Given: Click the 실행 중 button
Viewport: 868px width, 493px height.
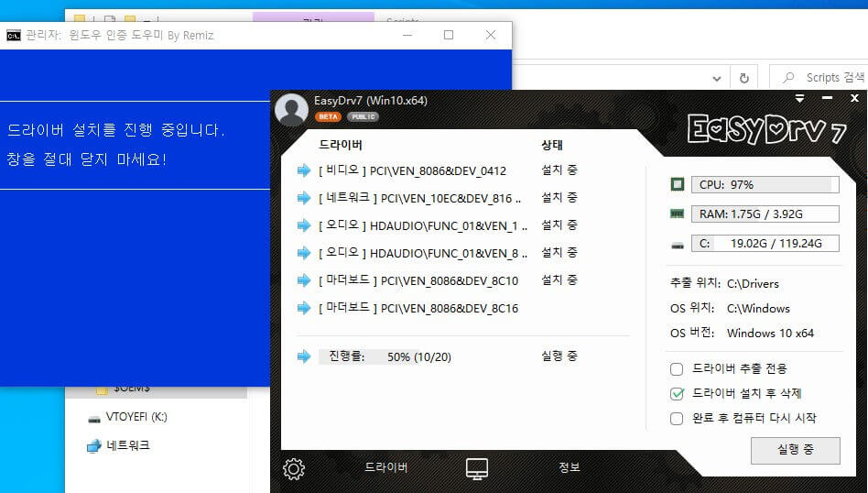Looking at the screenshot, I should point(796,450).
